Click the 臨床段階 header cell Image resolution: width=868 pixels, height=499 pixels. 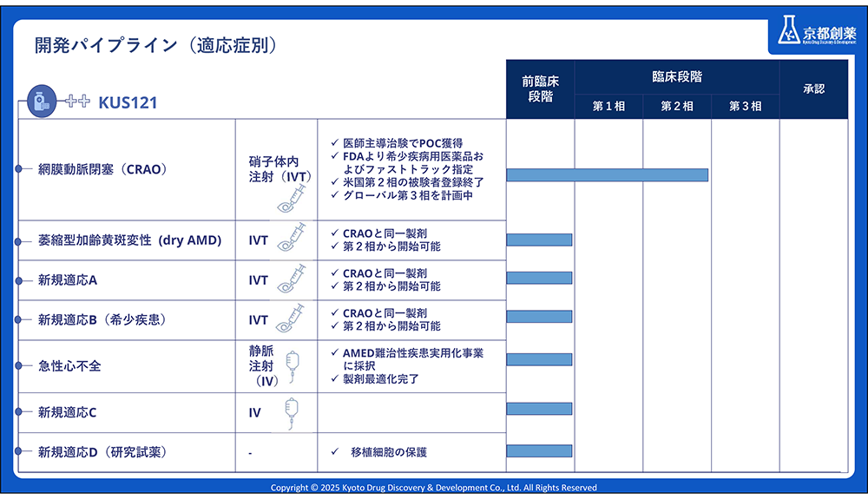(x=677, y=77)
